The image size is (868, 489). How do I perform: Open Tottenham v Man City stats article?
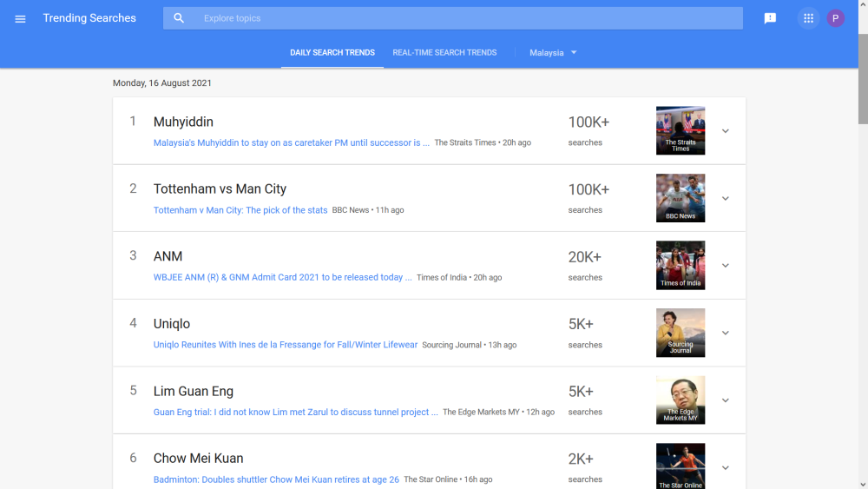[240, 210]
